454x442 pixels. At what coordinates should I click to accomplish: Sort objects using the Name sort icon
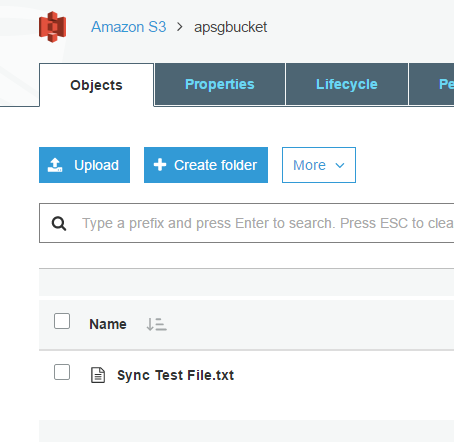(156, 324)
